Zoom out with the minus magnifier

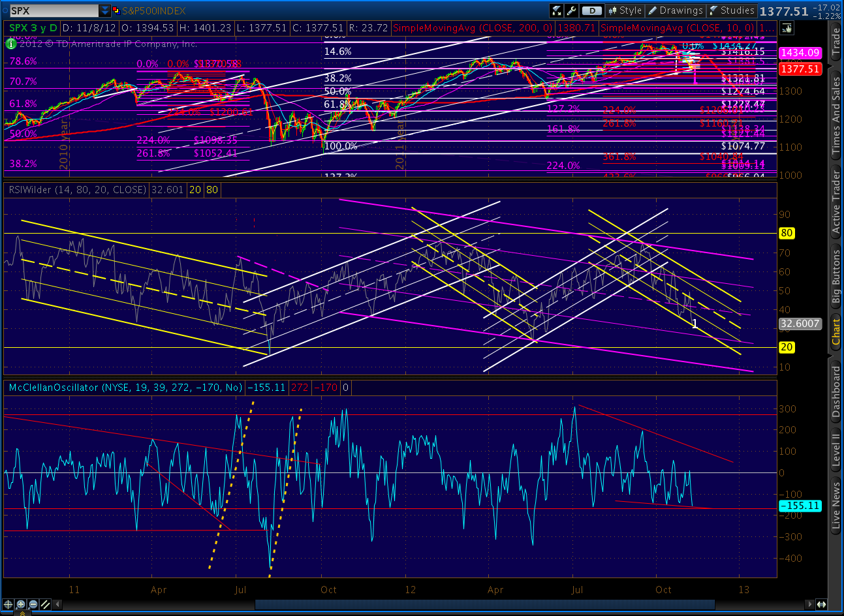click(33, 604)
